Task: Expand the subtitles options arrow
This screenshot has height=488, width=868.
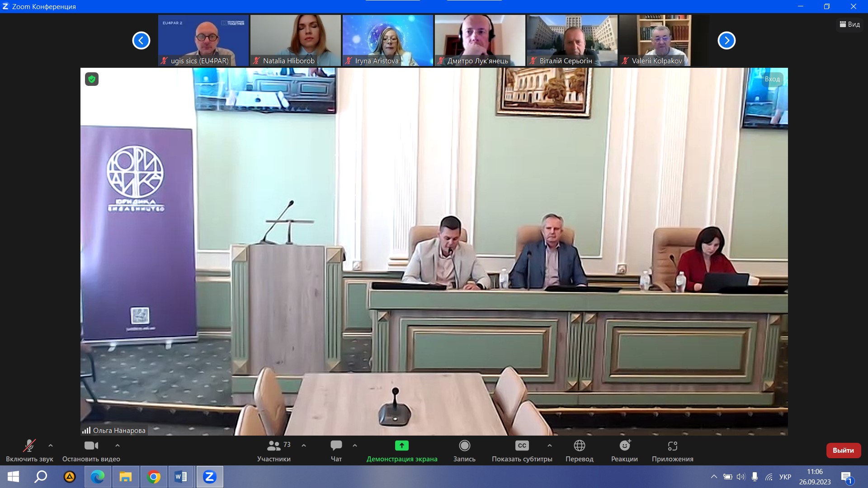Action: [550, 446]
